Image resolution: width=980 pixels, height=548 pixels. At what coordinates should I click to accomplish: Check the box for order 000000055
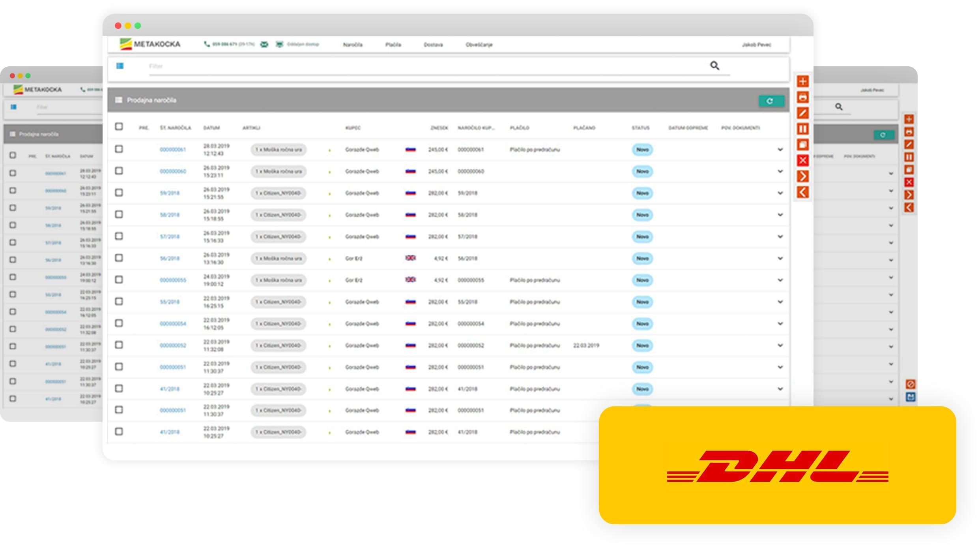[119, 280]
